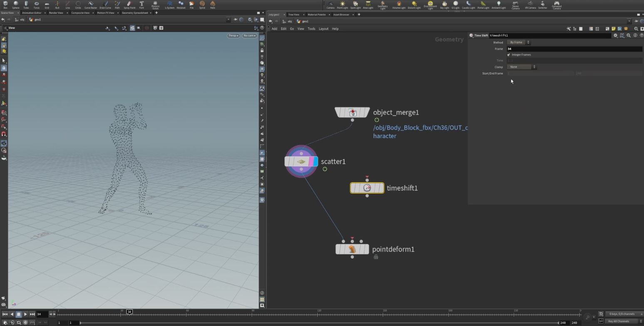644x326 pixels.
Task: Open the Persp view menu
Action: pos(233,35)
